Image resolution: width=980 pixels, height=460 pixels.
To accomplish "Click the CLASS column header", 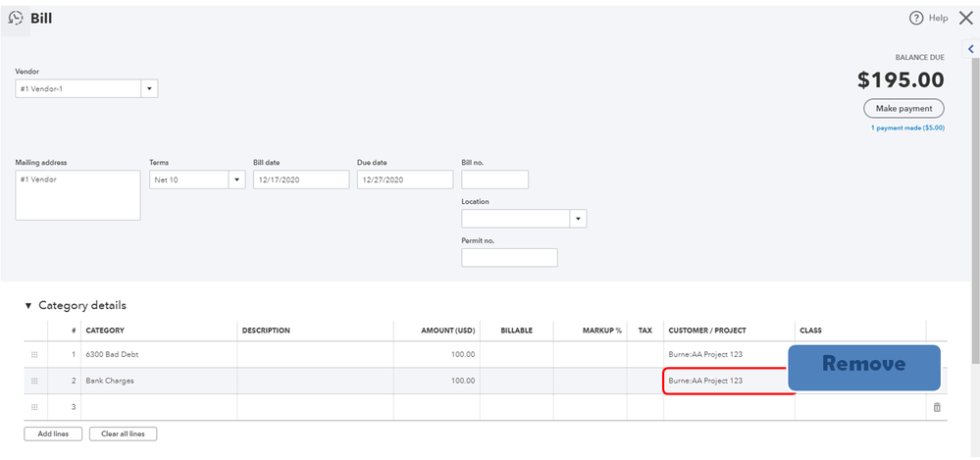I will coord(810,331).
